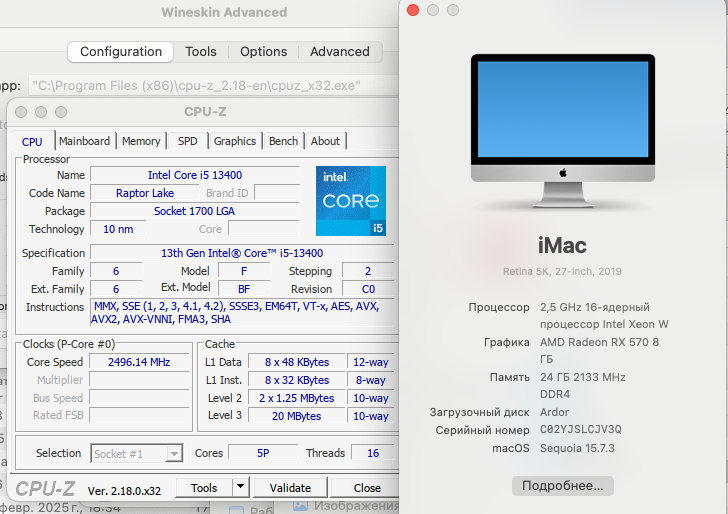The height and width of the screenshot is (514, 728).
Task: Click the Instructions list text
Action: tap(242, 312)
